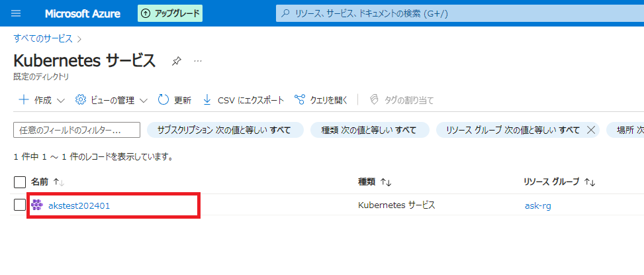Click the 更新 refresh button
This screenshot has height=275, width=644.
click(x=175, y=100)
